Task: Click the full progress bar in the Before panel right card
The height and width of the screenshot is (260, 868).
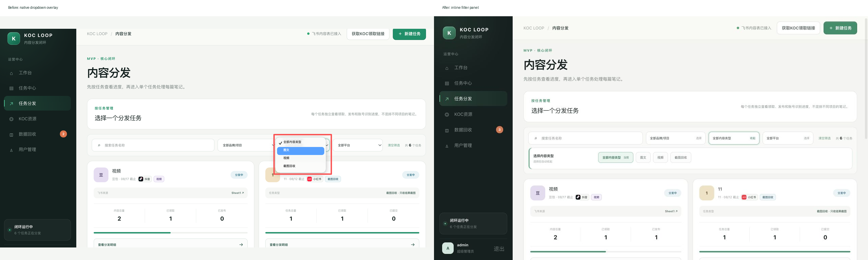Action: [x=342, y=233]
